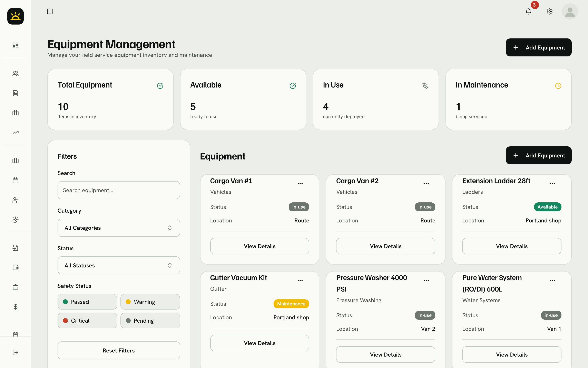Click Reset Filters button
The width and height of the screenshot is (588, 368).
click(x=119, y=350)
